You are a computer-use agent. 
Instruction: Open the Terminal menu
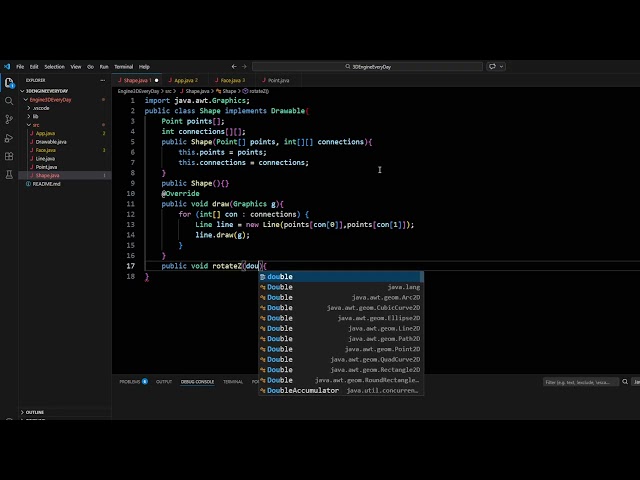(x=123, y=67)
